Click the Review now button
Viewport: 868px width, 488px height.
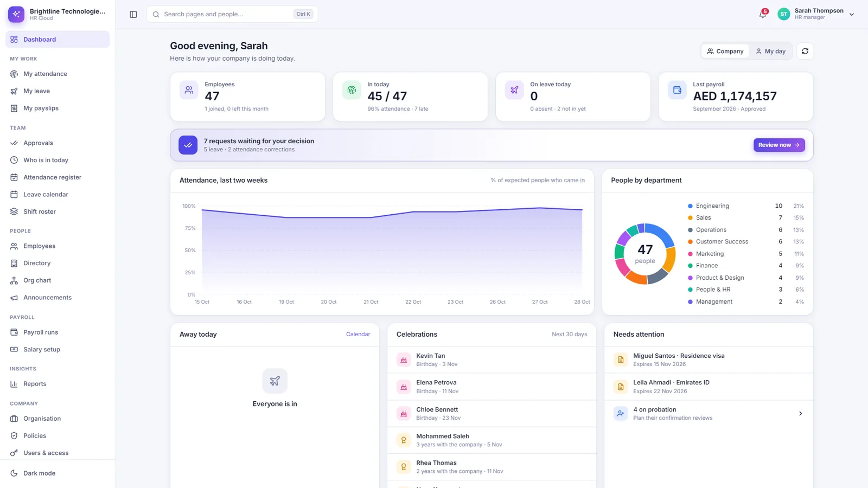pos(779,145)
